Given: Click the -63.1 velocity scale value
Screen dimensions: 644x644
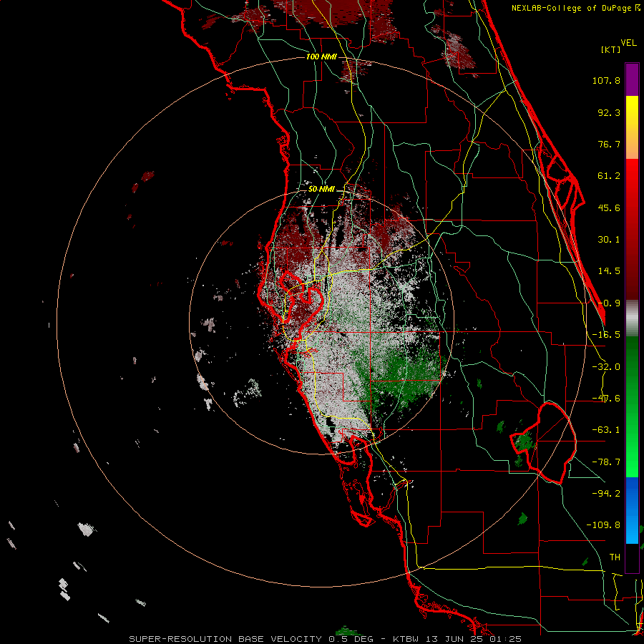Looking at the screenshot, I should (606, 430).
